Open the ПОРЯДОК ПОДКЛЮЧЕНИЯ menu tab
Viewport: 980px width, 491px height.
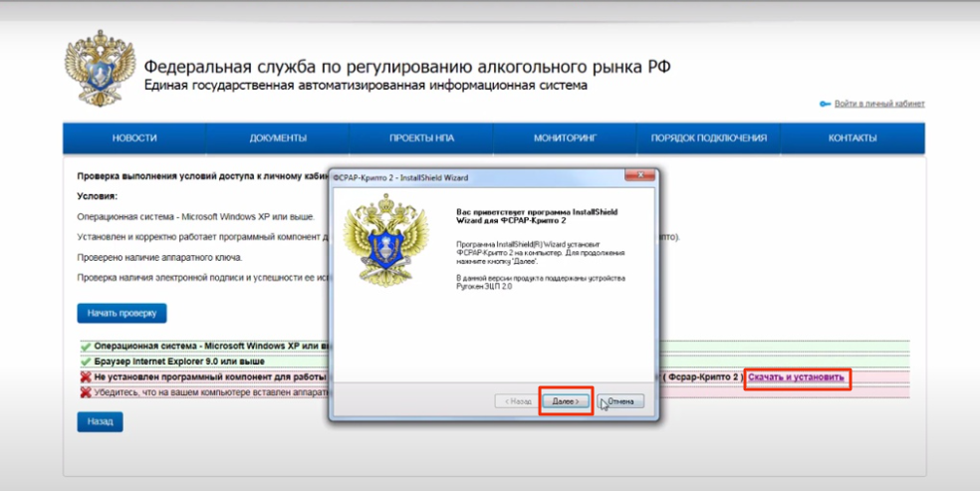709,138
